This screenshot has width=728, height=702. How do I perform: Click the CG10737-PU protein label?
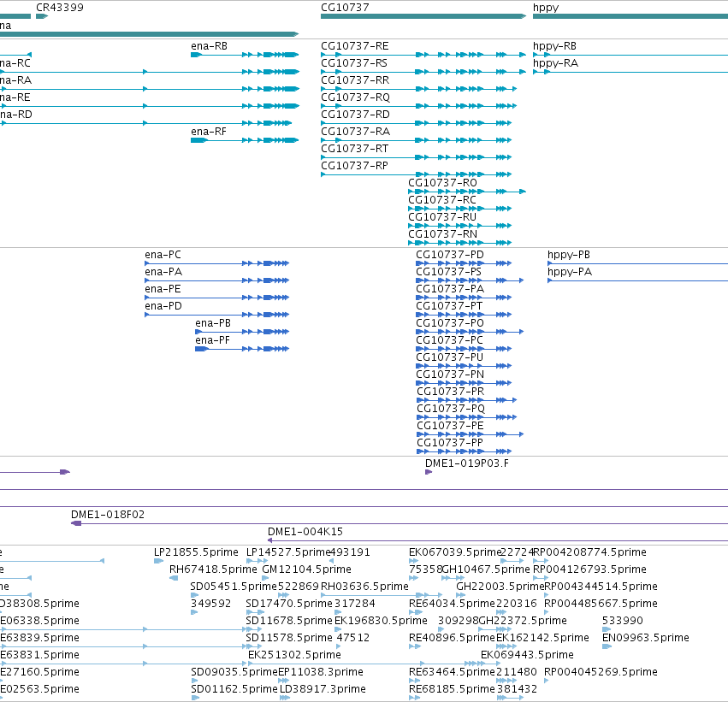point(449,357)
